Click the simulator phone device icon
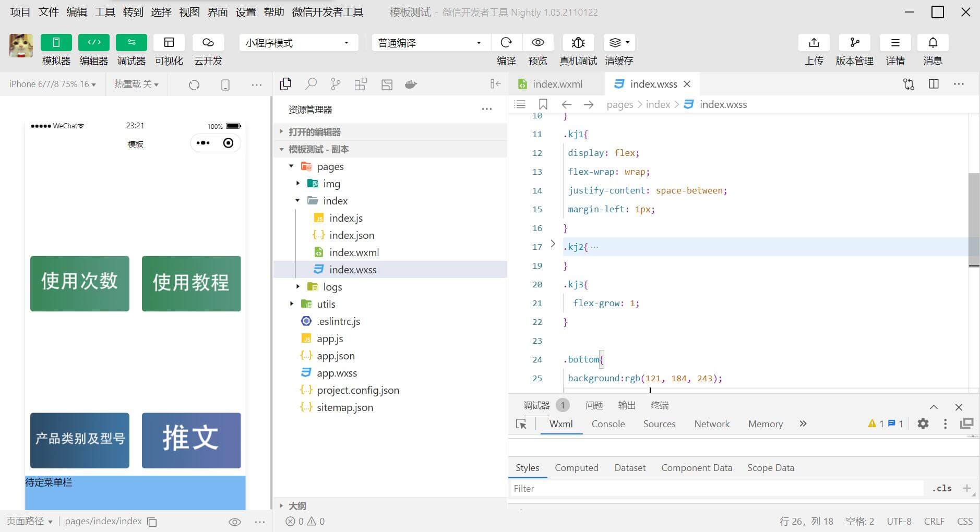Screen dimensions: 980x532 (x=225, y=84)
